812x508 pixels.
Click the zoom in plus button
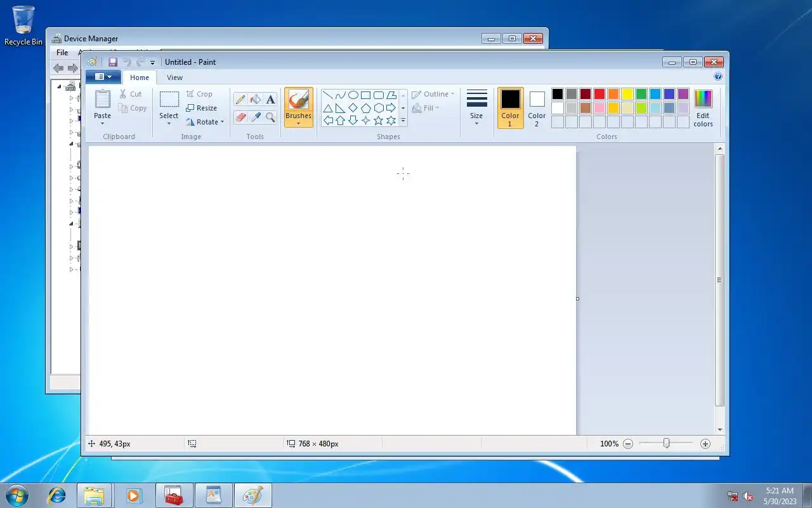[x=705, y=444]
